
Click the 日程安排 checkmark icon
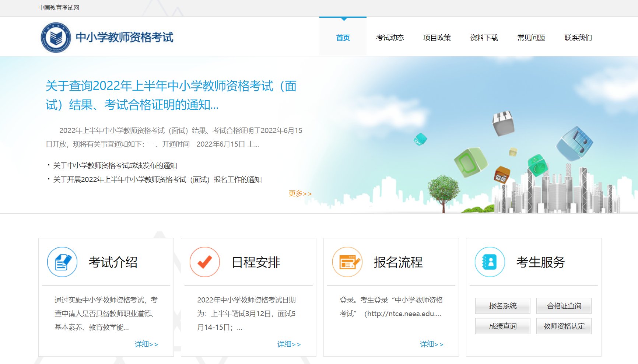[205, 262]
